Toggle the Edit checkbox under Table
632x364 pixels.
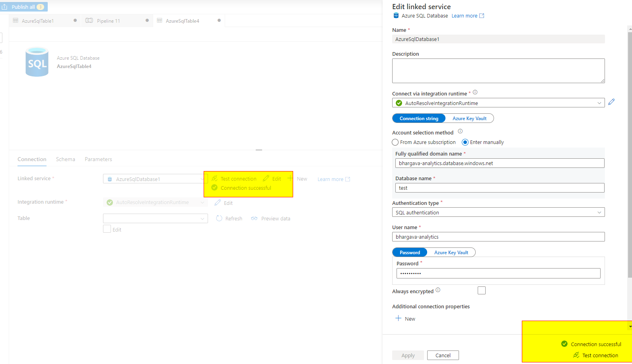(x=107, y=229)
